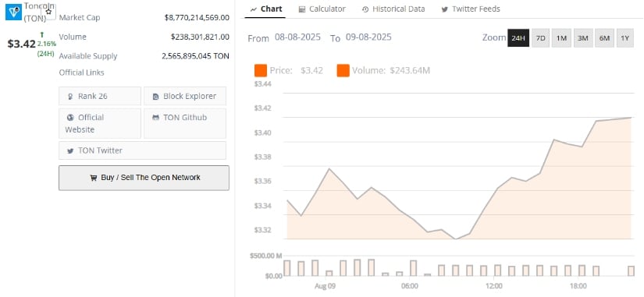Viewport: 644px width, 297px height.
Task: Toggle the orange Volume legend swatch
Action: point(343,71)
